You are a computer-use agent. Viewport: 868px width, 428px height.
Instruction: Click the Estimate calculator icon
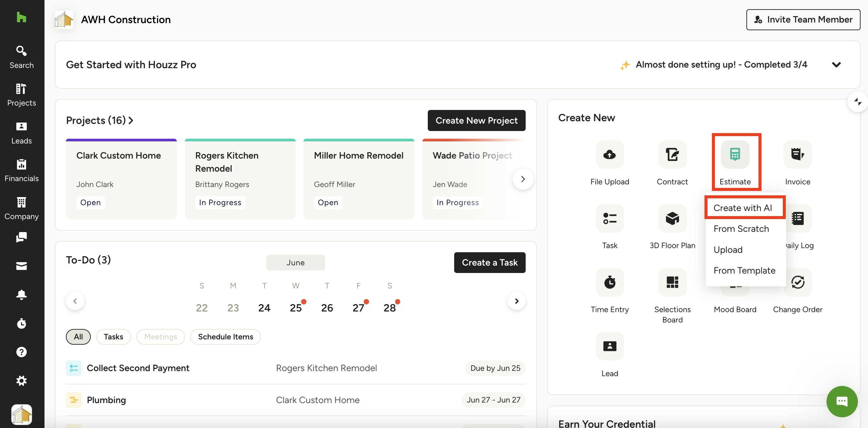[735, 154]
